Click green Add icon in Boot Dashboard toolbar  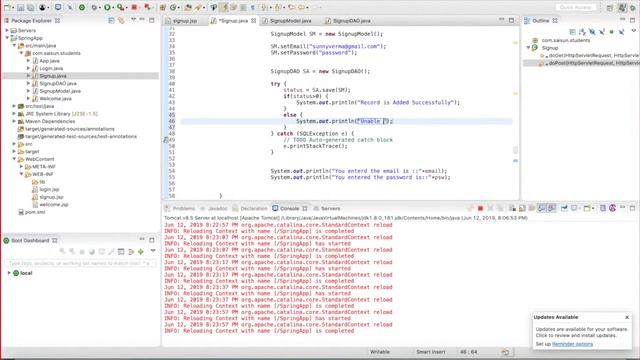point(141,252)
